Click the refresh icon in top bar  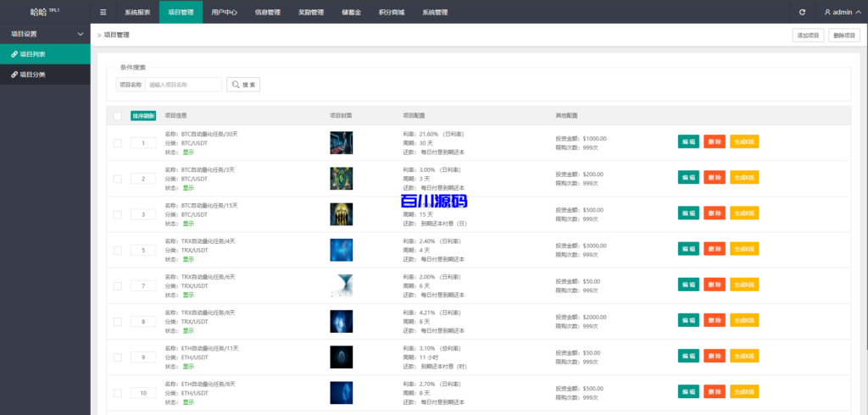(803, 13)
